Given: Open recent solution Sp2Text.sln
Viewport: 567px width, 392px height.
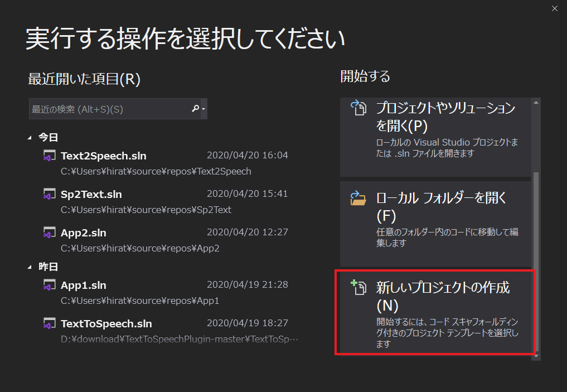Looking at the screenshot, I should (x=166, y=201).
